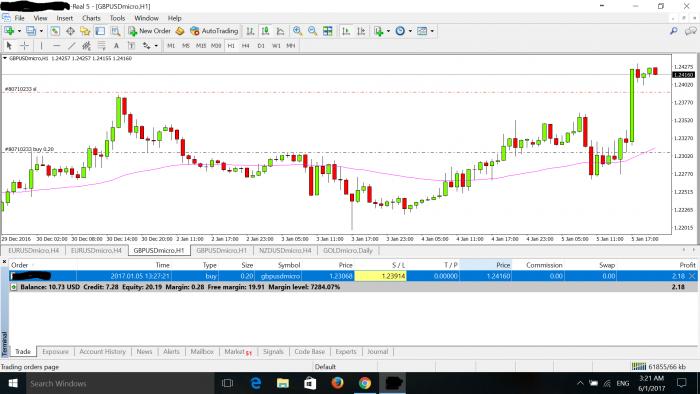Close the gbpusdmicro buy order with X

pyautogui.click(x=692, y=276)
